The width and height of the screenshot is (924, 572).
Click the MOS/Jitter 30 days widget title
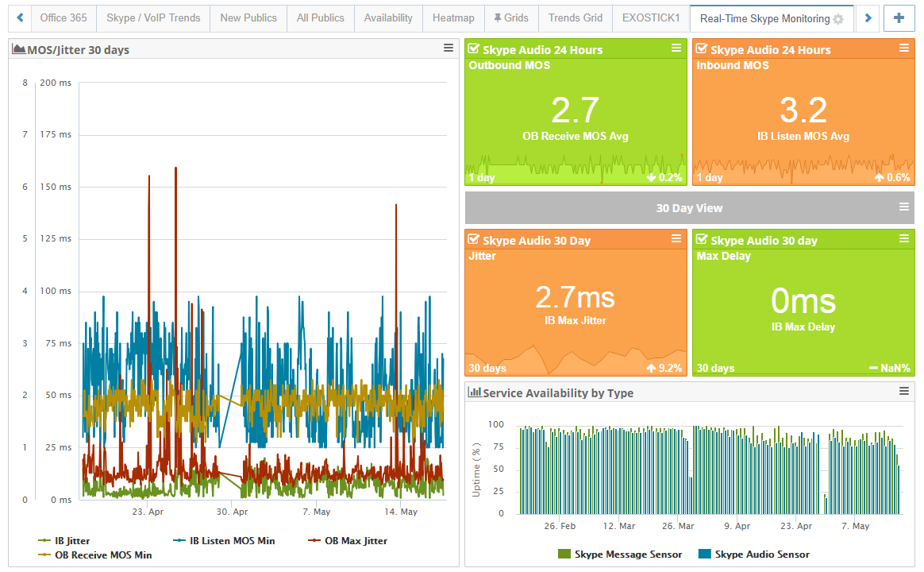coord(79,50)
